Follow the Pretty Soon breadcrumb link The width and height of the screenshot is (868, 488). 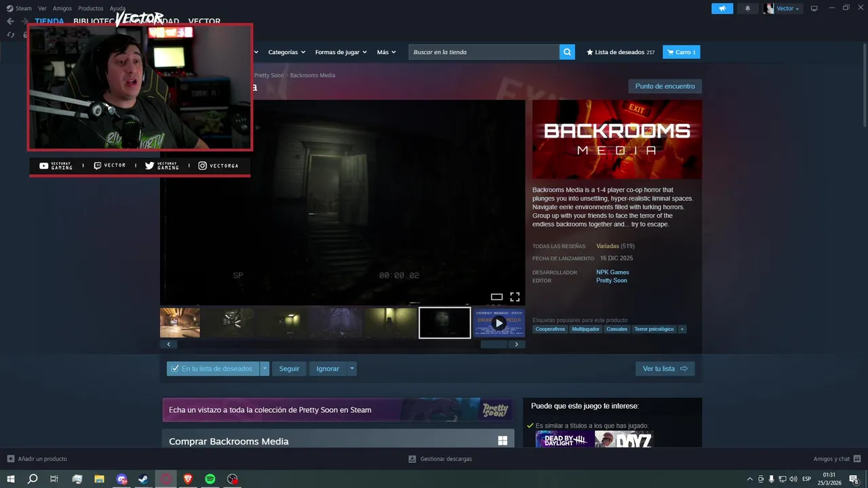pos(269,75)
